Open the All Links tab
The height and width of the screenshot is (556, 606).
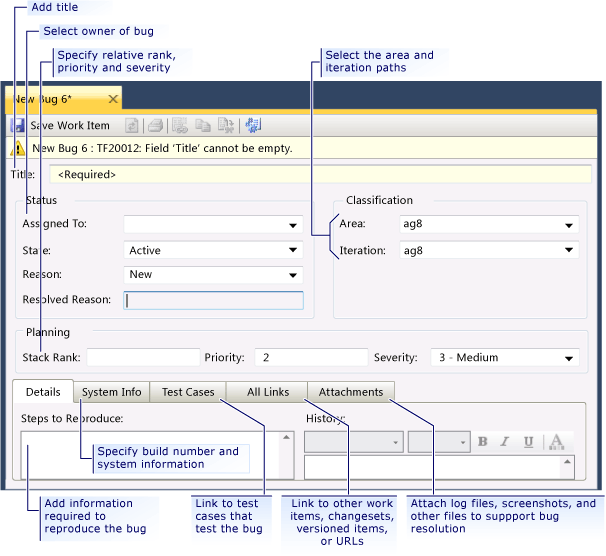pos(267,392)
